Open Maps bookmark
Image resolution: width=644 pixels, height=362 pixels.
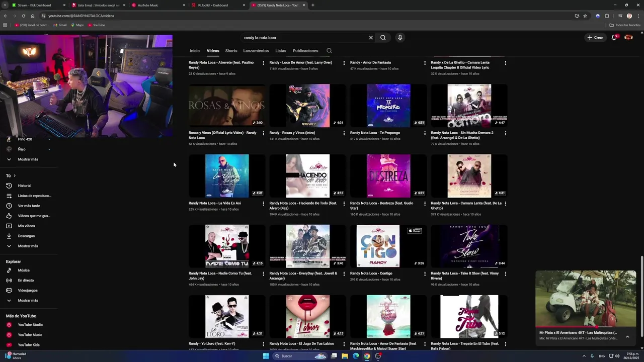[x=77, y=25]
